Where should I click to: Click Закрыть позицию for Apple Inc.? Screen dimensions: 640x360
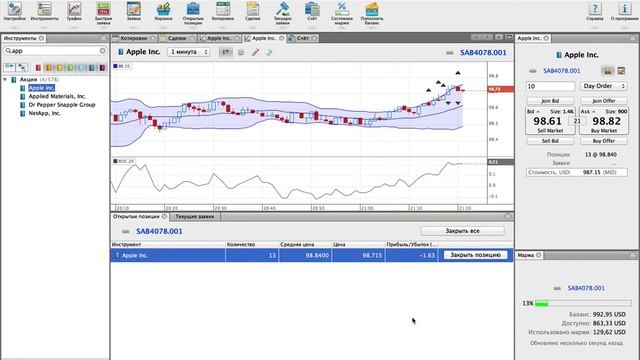(475, 255)
